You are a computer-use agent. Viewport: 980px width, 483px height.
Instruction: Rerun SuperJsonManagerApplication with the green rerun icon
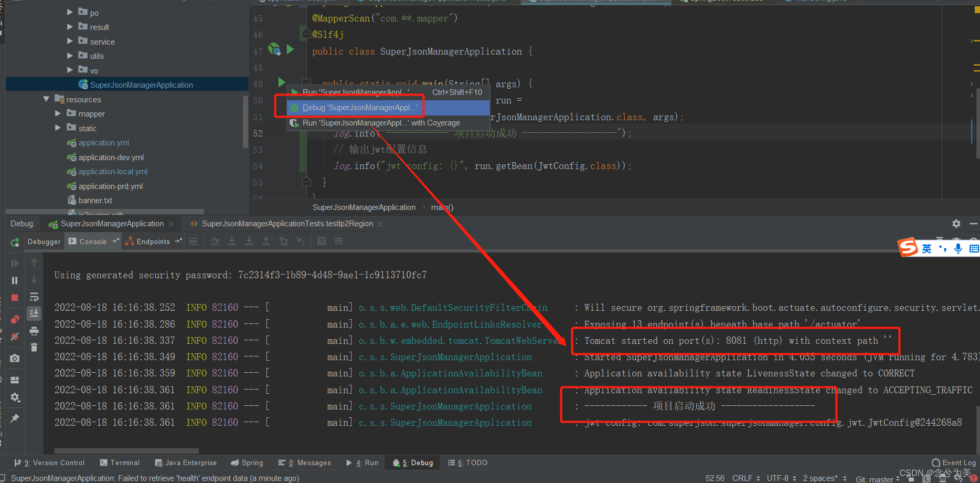coord(15,242)
